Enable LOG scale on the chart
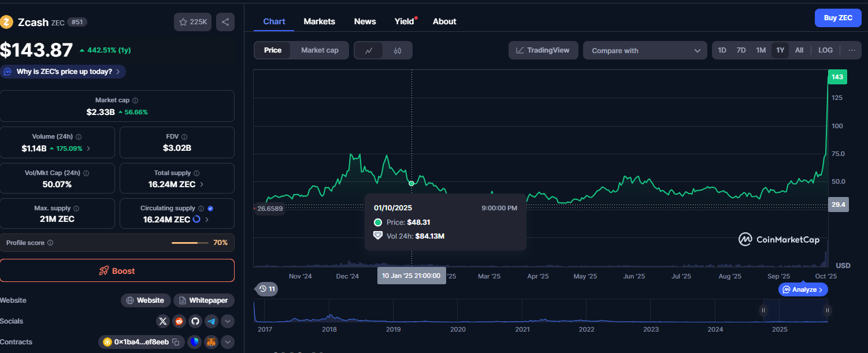The image size is (868, 353). coord(825,50)
